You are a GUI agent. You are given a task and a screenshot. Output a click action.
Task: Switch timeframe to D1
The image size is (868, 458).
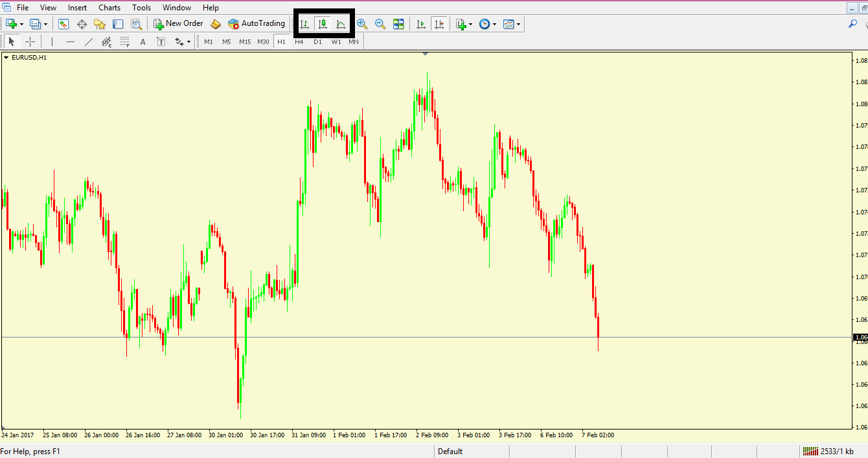coord(317,41)
